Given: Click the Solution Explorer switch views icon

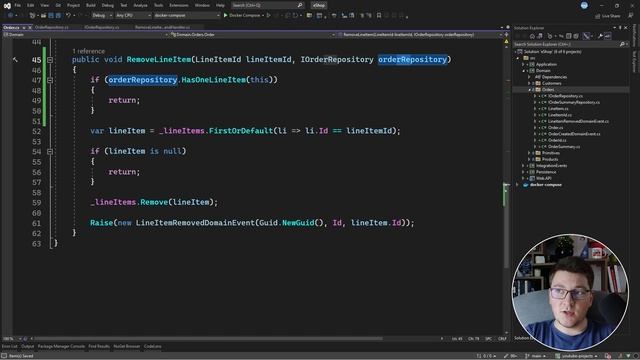Looking at the screenshot, I should point(540,36).
